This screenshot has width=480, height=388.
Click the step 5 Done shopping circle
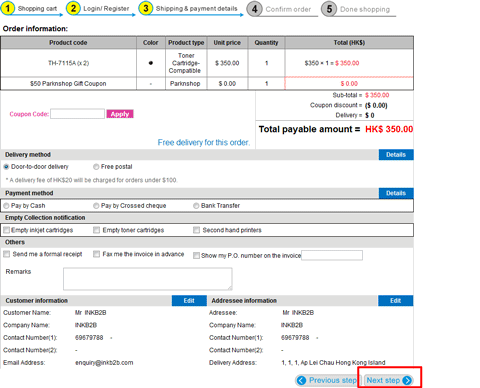point(329,9)
